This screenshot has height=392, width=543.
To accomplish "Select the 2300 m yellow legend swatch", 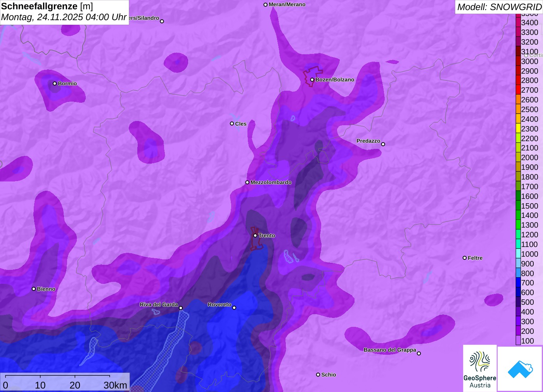I will click(x=518, y=128).
